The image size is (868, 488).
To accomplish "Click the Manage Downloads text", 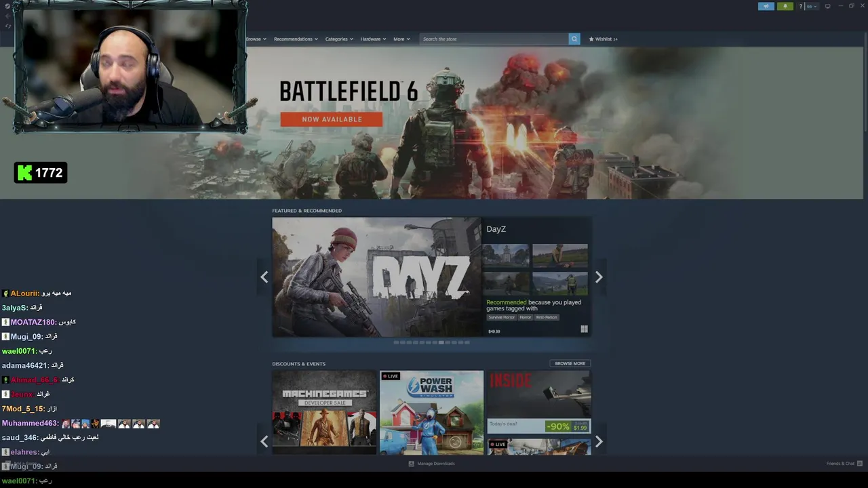I will tap(436, 464).
